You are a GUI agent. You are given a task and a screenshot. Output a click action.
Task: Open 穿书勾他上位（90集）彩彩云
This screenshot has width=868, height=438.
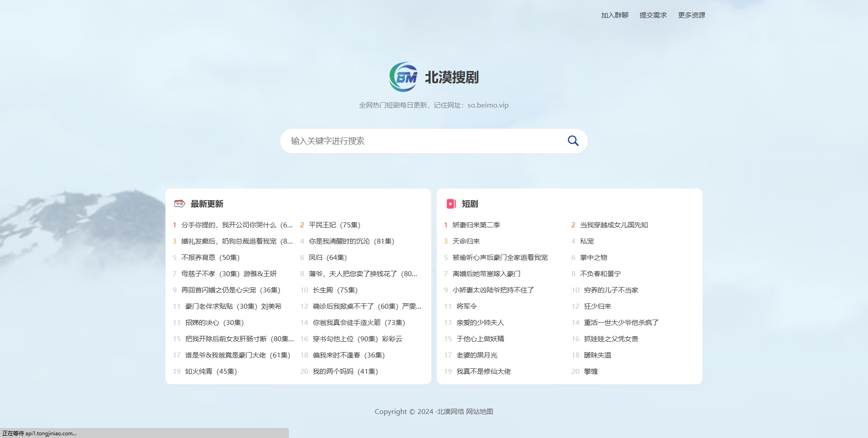coord(357,339)
